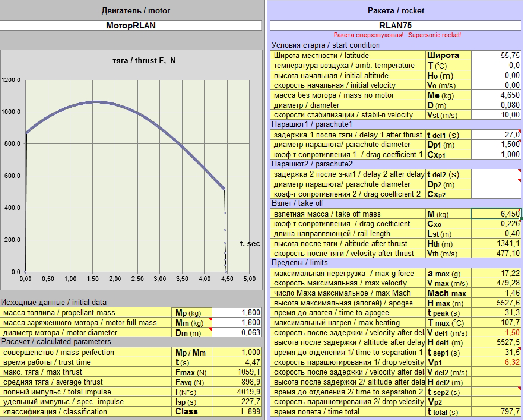Select the mass no motor value 4,650

(x=496, y=95)
